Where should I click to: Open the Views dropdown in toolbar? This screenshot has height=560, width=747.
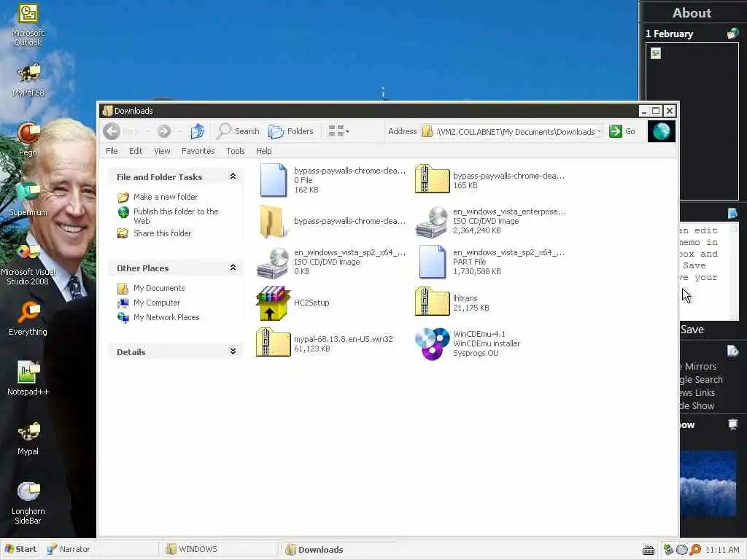338,131
